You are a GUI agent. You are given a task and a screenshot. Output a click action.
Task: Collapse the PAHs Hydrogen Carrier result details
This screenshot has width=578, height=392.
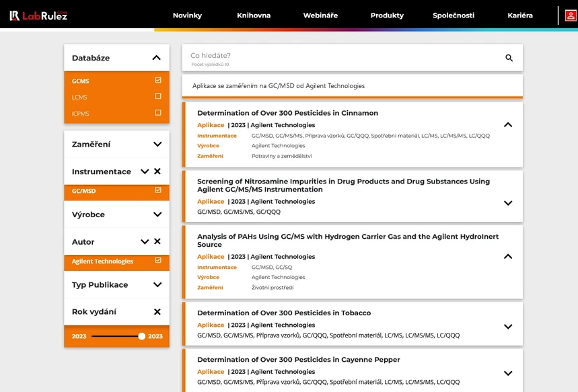click(508, 256)
